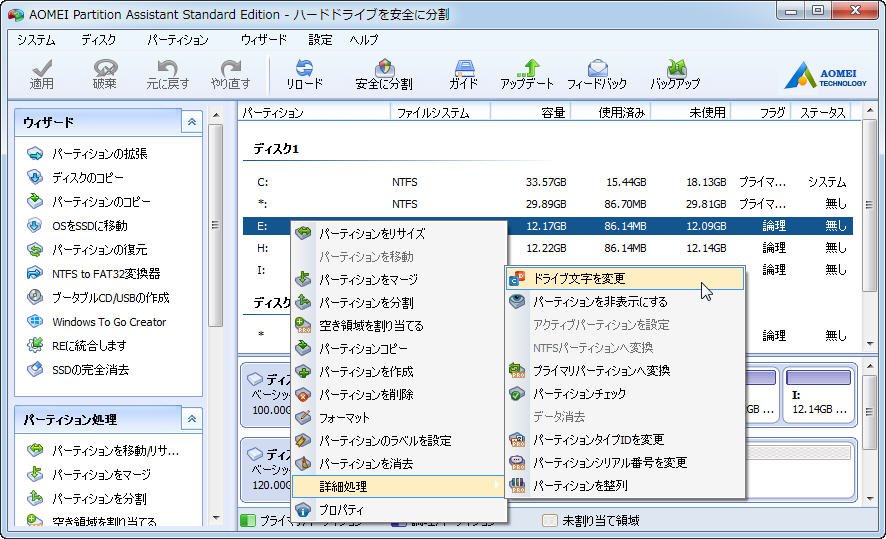
Task: Choose パーティションをリサイズ in context menu
Action: pos(399,233)
